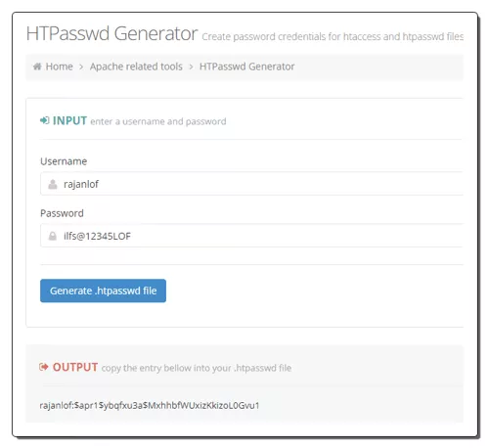Open the Home breadcrumb link

click(x=59, y=67)
